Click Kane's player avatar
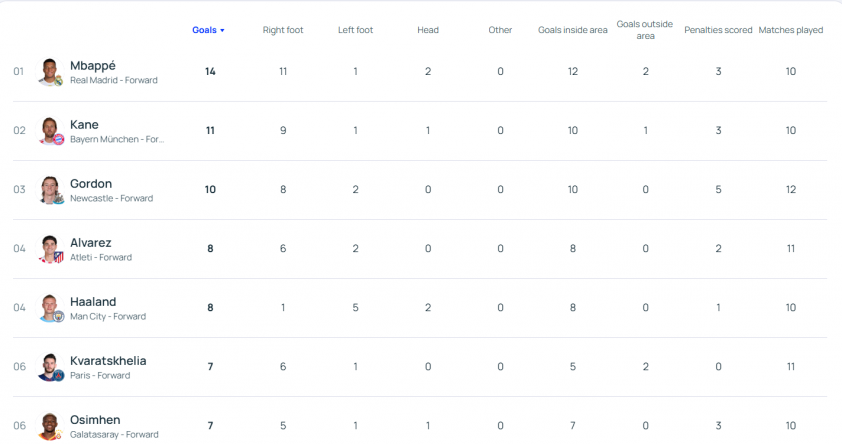Image resolution: width=842 pixels, height=444 pixels. pyautogui.click(x=50, y=131)
